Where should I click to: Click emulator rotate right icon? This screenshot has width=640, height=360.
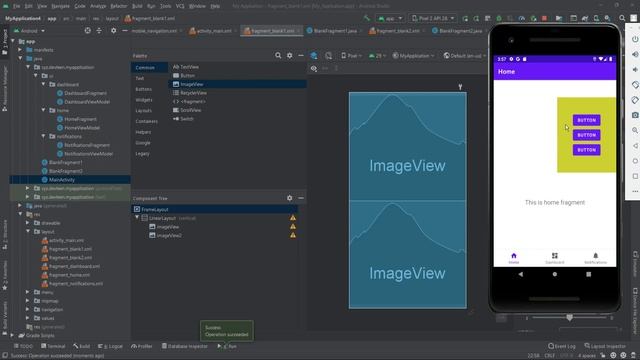635,100
